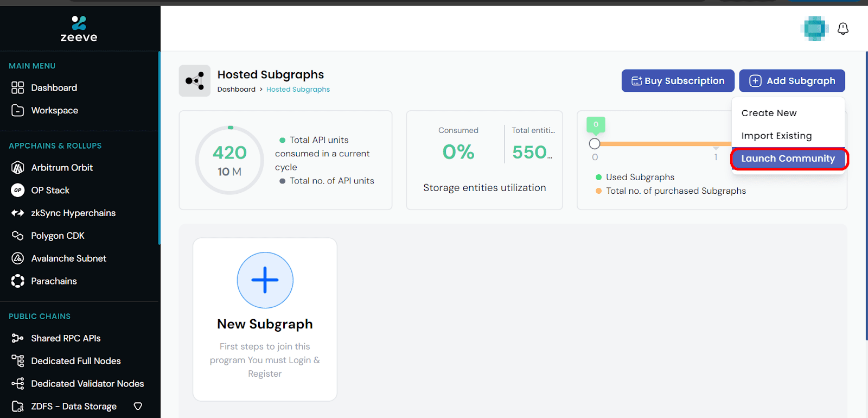This screenshot has width=868, height=418.
Task: Open Dedicated Validator Nodes
Action: pyautogui.click(x=87, y=384)
